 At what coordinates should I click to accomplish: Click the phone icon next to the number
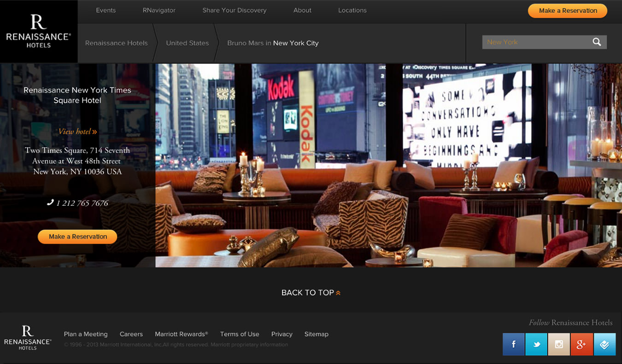coord(51,202)
